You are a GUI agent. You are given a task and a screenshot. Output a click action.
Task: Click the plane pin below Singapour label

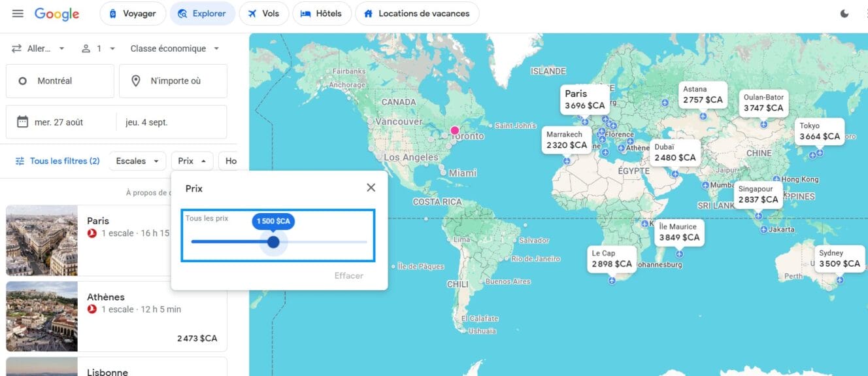coord(758,215)
